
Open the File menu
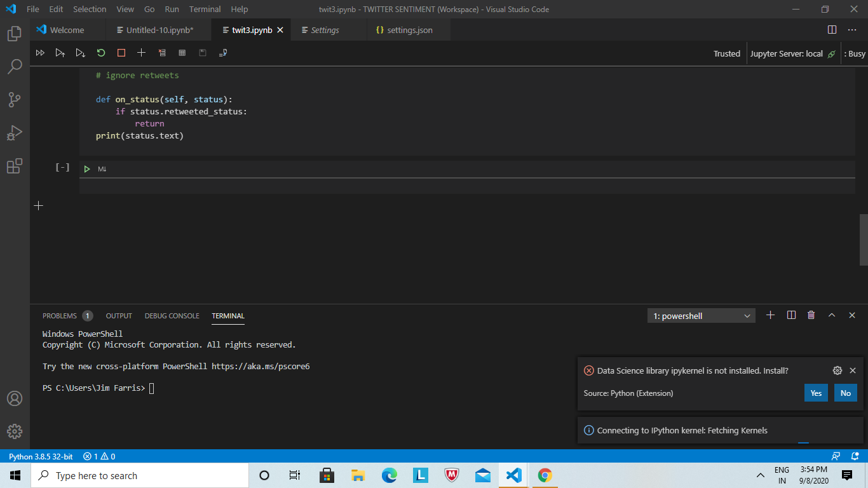pyautogui.click(x=33, y=9)
